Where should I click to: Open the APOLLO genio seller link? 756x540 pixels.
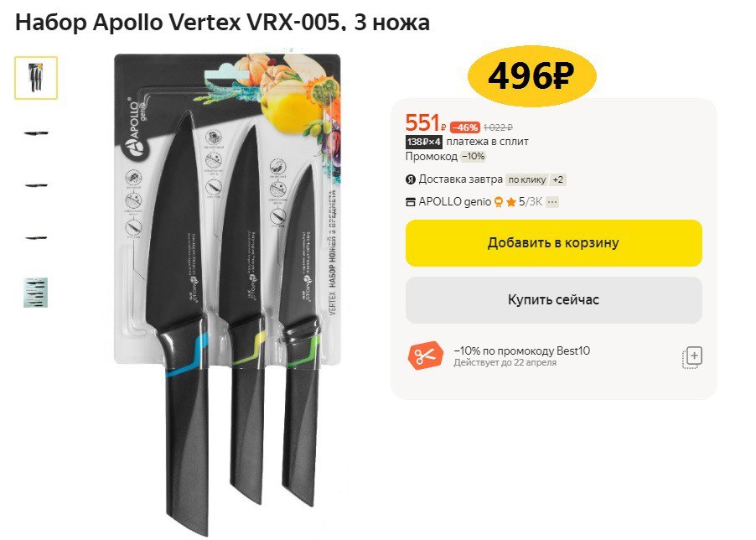coord(454,202)
